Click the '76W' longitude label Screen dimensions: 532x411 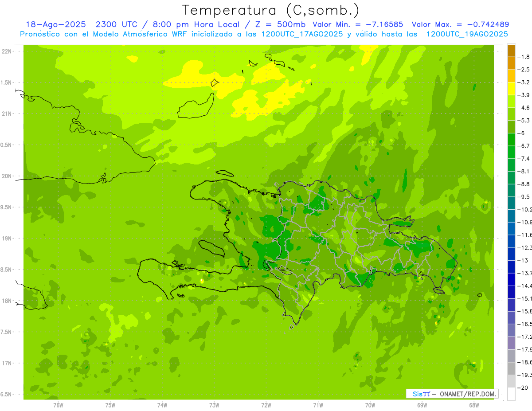(x=58, y=405)
